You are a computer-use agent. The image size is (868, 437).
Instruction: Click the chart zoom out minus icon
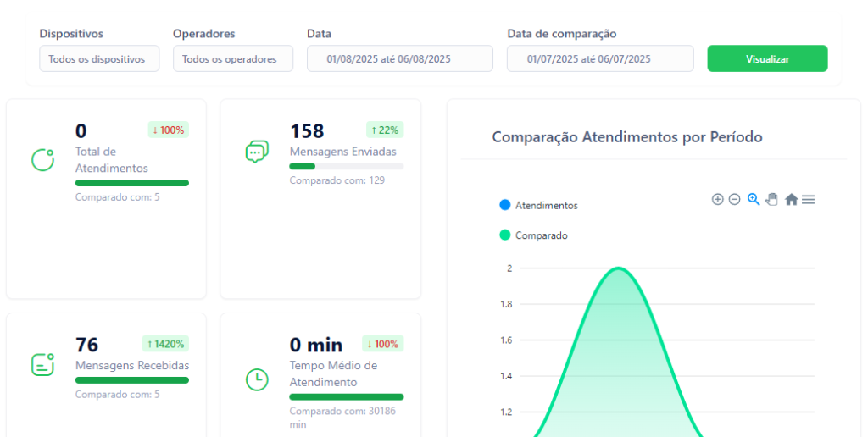[x=735, y=200]
